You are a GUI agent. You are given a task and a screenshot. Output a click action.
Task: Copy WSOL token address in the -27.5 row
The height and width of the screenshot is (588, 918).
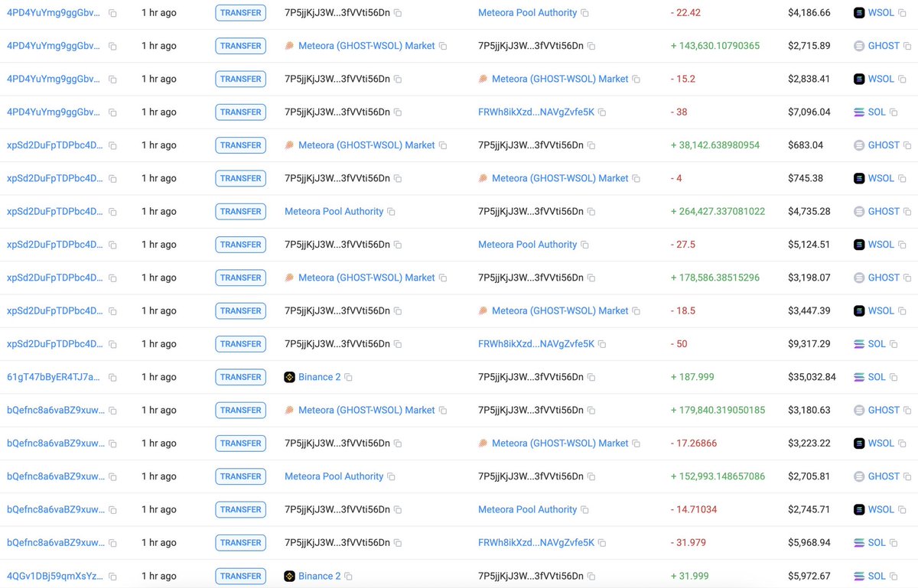[x=902, y=245]
